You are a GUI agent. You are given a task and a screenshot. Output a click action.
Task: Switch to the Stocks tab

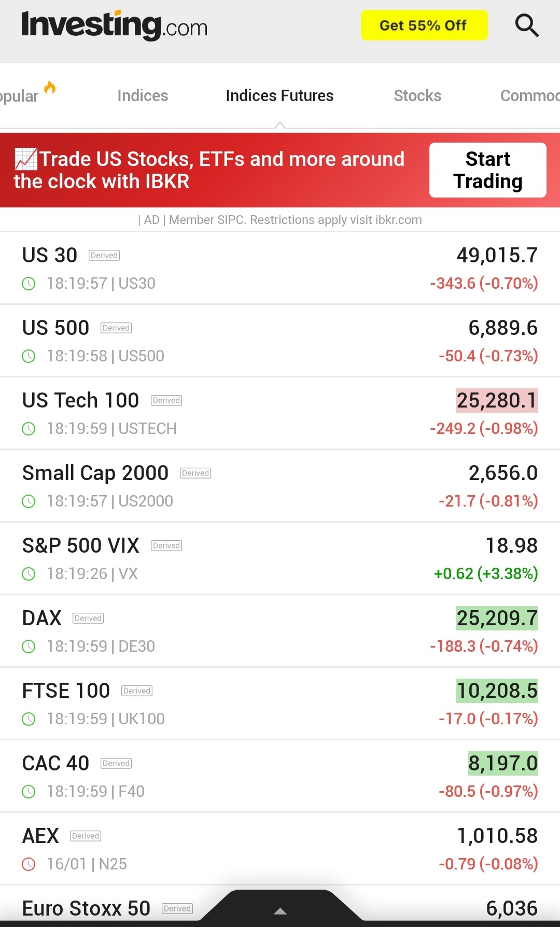tap(417, 96)
